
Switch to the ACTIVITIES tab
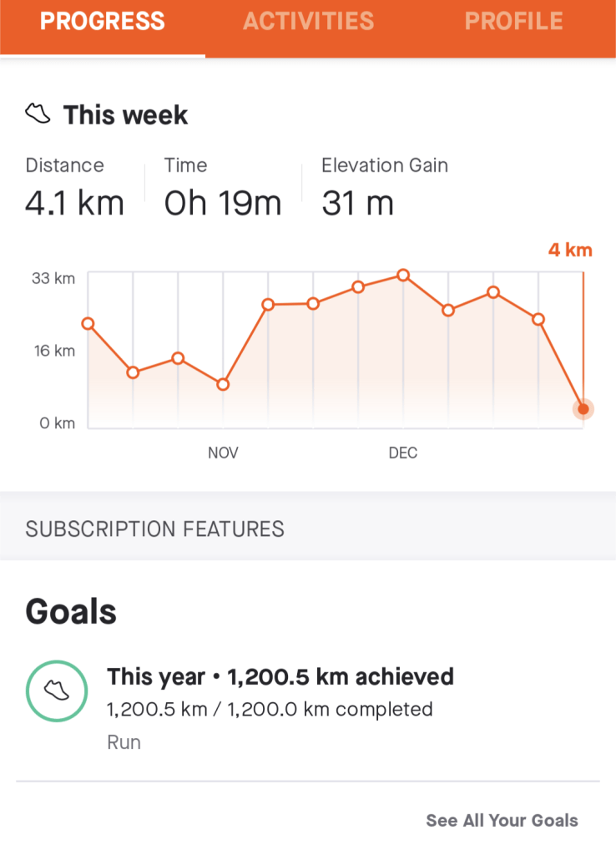308,22
